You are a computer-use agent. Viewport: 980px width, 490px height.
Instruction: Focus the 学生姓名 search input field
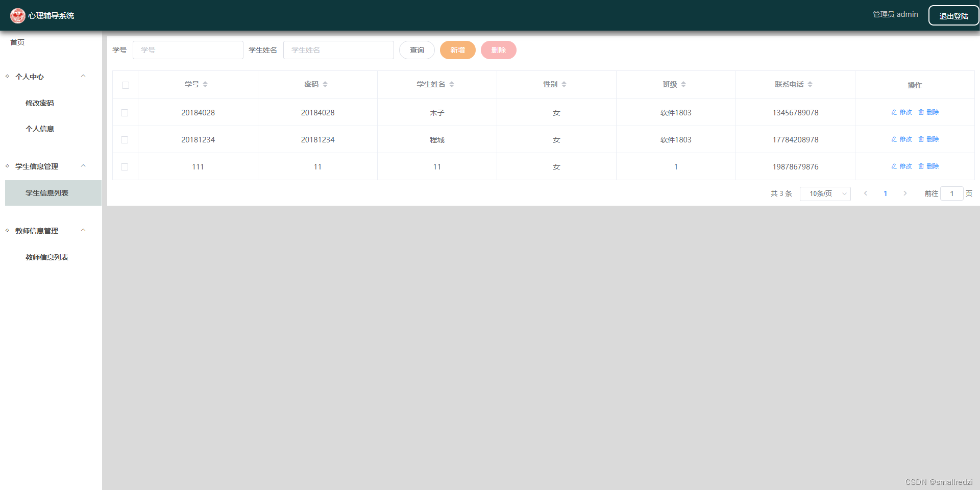338,50
